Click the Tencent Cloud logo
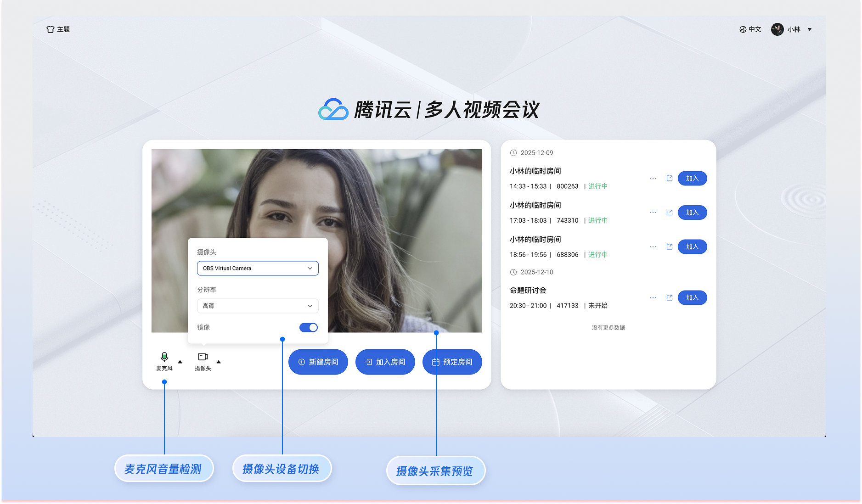This screenshot has height=504, width=862. coord(333,110)
